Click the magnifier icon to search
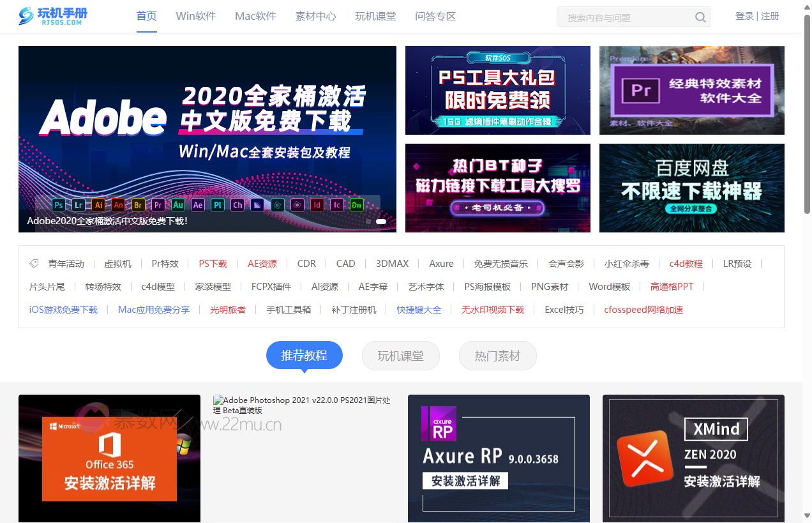Viewport: 812px width, 523px height. click(700, 17)
